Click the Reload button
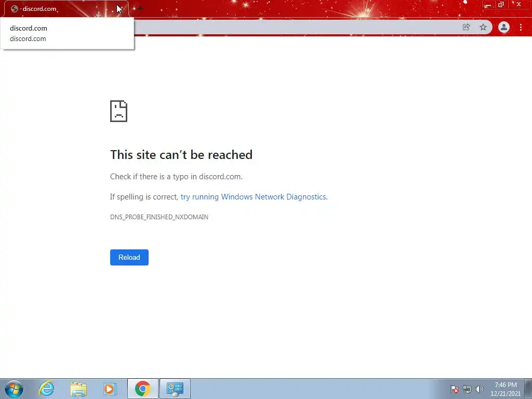The width and height of the screenshot is (532, 399). tap(129, 257)
